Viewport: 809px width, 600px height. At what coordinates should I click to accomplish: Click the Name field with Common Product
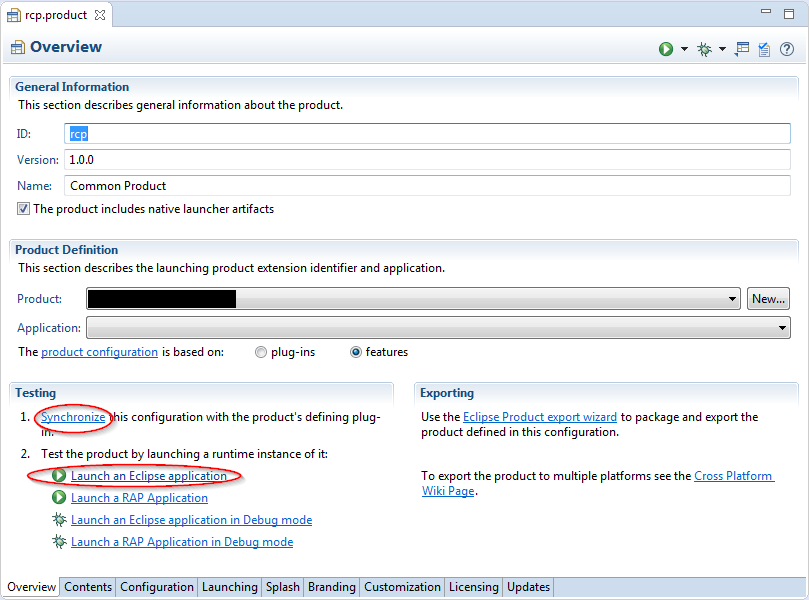[x=427, y=186]
